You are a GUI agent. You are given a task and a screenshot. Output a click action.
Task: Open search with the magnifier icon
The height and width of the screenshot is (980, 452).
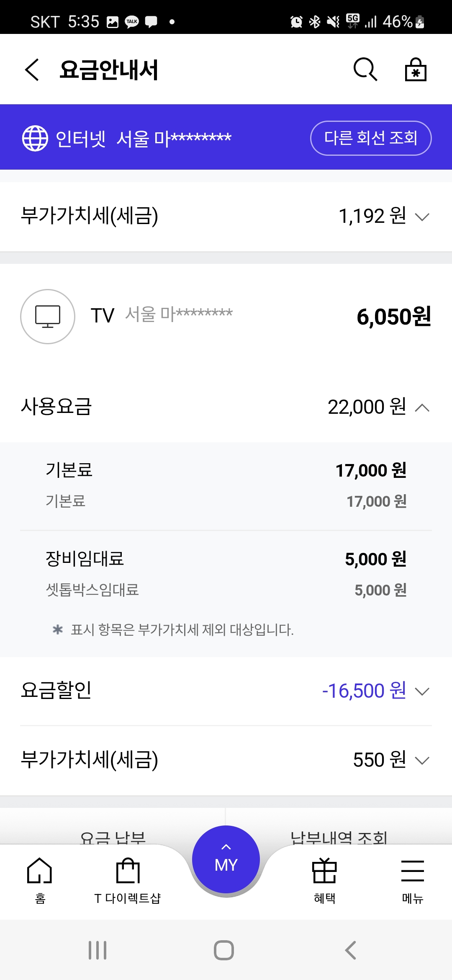point(365,69)
